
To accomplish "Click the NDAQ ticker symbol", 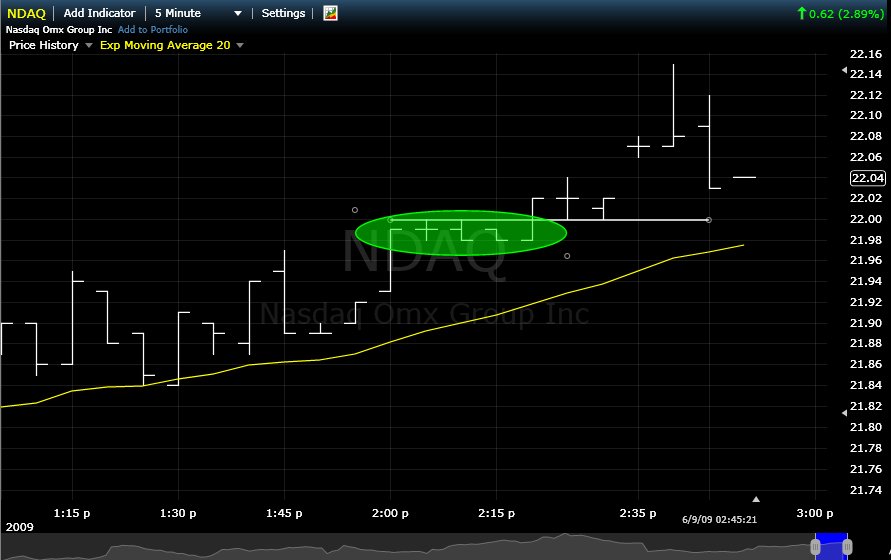I will [x=26, y=13].
